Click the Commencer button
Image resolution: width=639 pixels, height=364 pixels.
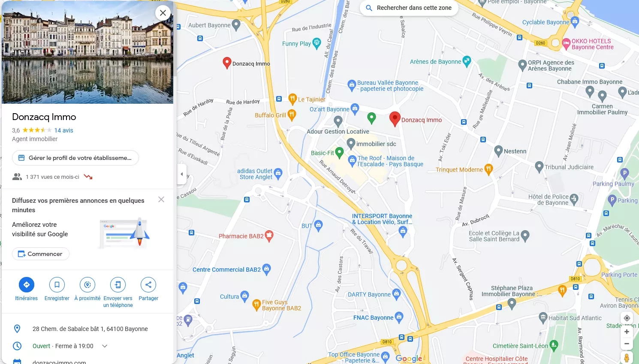point(41,254)
